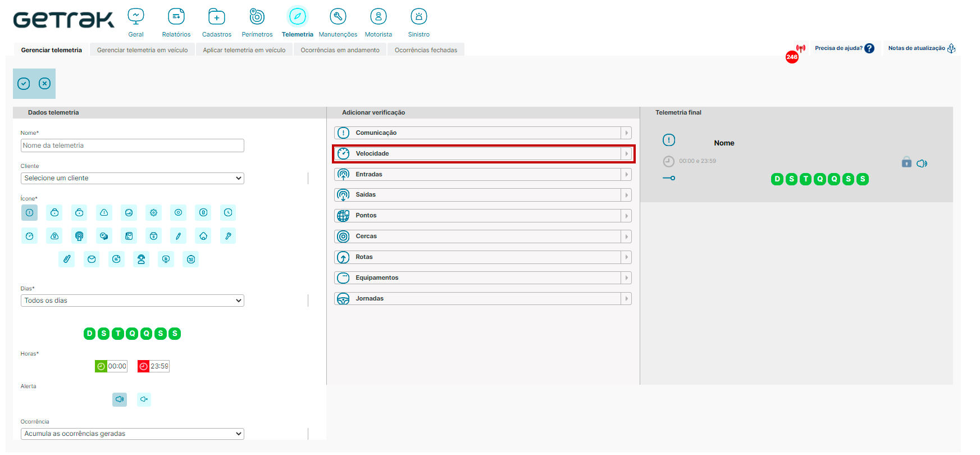Confirm telemetry with the check mark icon

[24, 84]
